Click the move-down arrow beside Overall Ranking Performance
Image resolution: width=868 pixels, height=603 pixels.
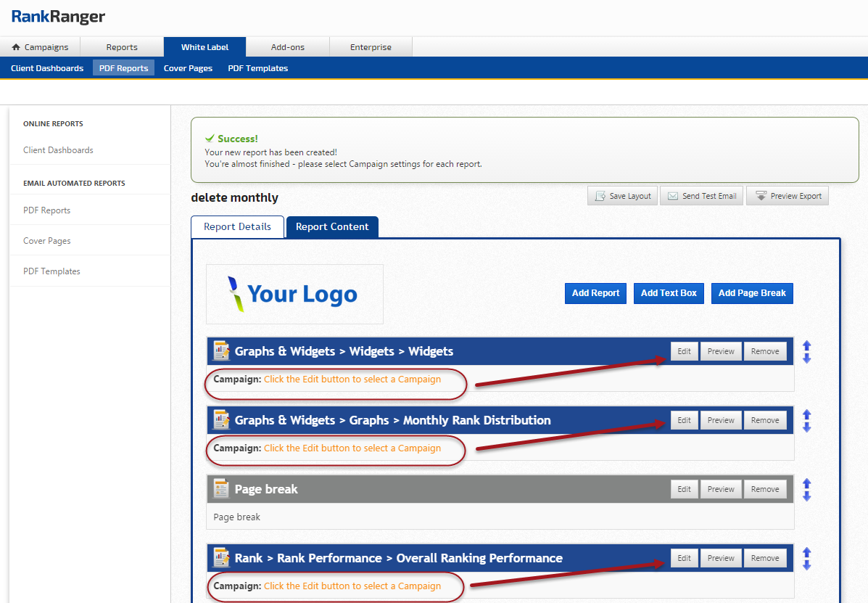pyautogui.click(x=806, y=565)
